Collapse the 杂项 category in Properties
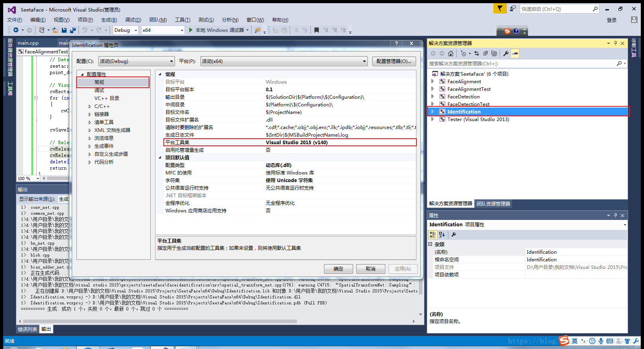The image size is (644, 349). (x=430, y=244)
